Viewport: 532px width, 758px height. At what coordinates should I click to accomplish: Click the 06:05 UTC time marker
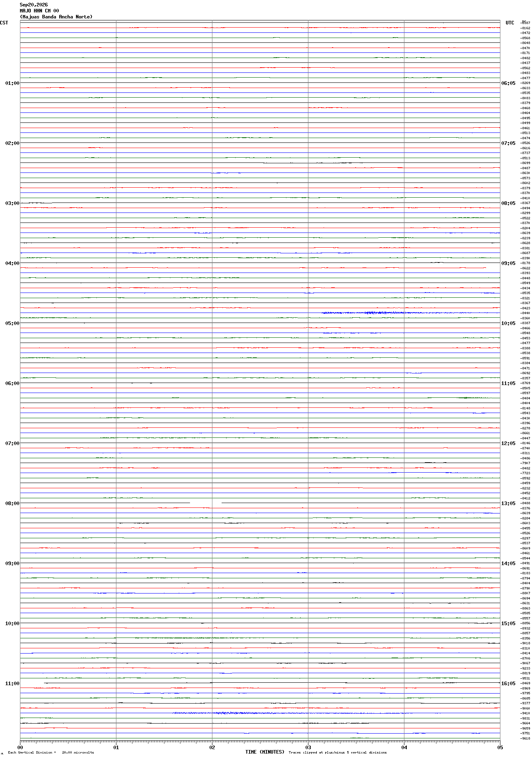(x=508, y=83)
